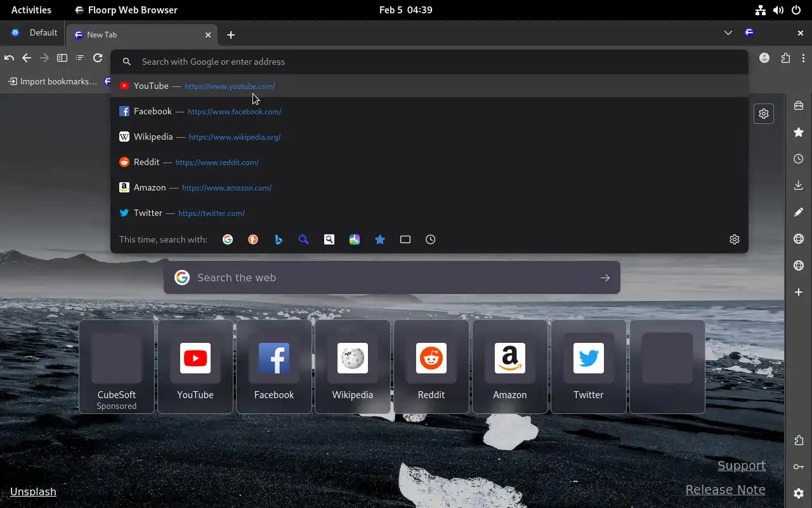The height and width of the screenshot is (508, 812).
Task: Open the YouTube shortcut tile
Action: tap(195, 366)
